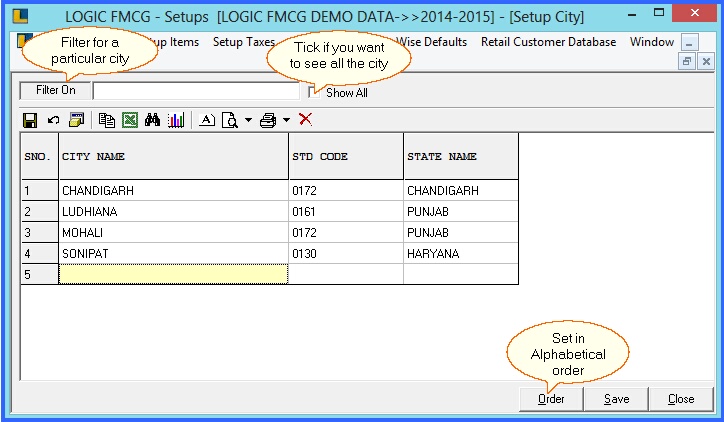The image size is (724, 422).
Task: Close the inner Setup City child window
Action: tap(706, 61)
